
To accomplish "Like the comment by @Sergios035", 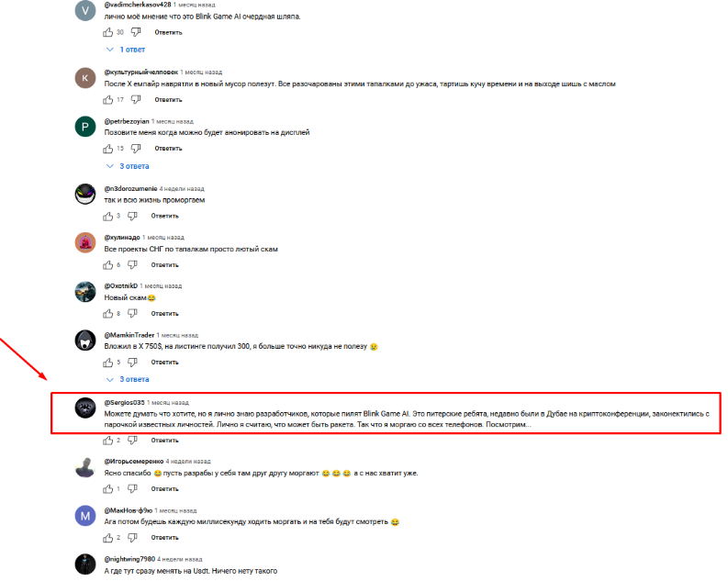I will [x=108, y=440].
